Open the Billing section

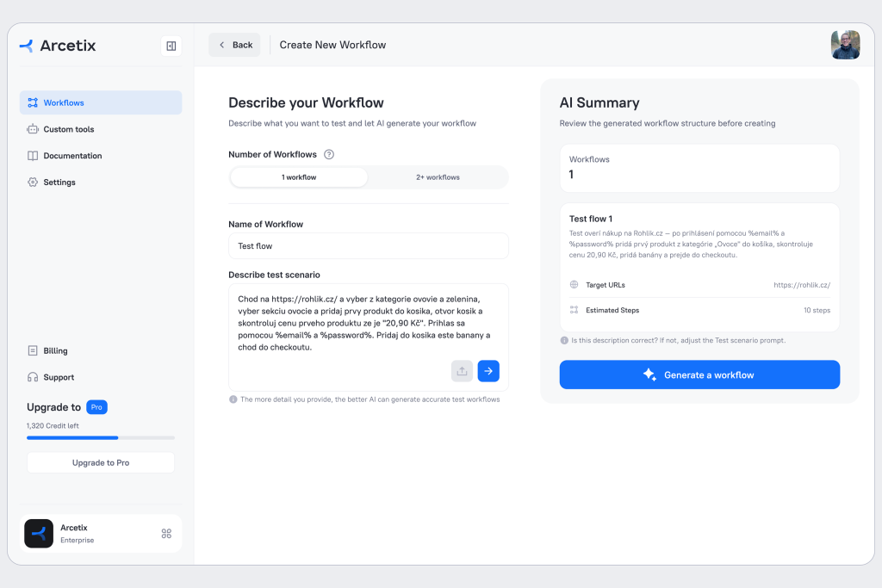pyautogui.click(x=55, y=351)
